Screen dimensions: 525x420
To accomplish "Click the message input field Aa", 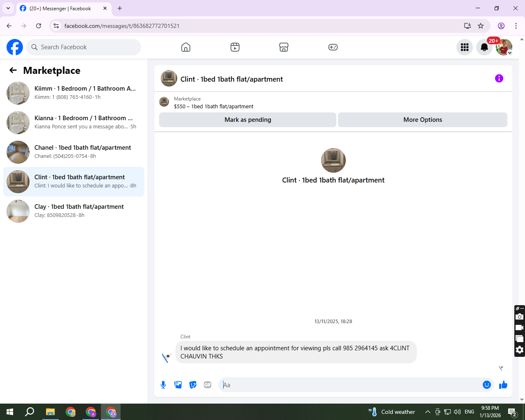I will 351,385.
